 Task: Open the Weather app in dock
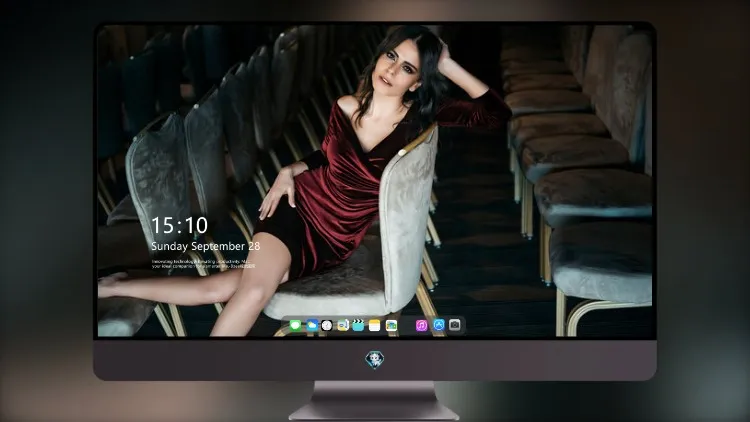(312, 325)
